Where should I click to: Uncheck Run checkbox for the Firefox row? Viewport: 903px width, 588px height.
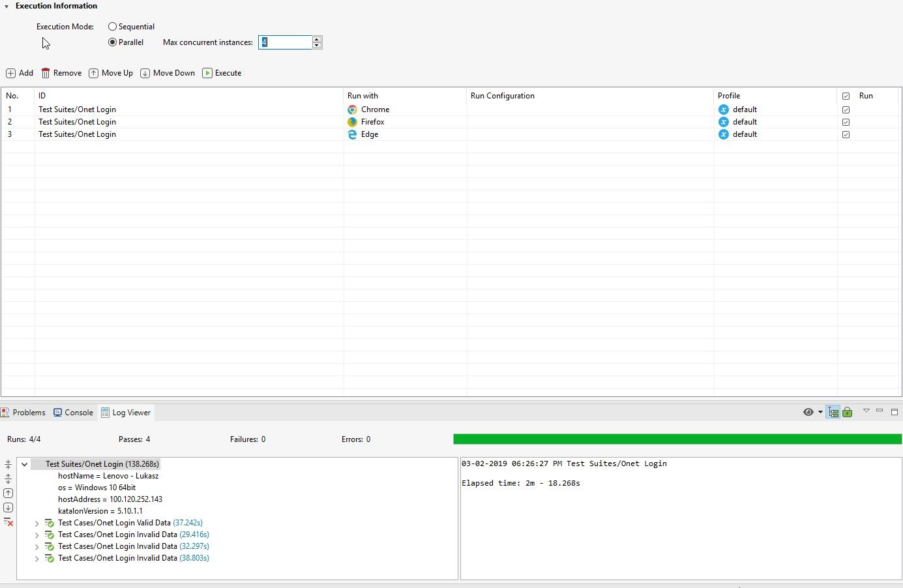point(846,122)
